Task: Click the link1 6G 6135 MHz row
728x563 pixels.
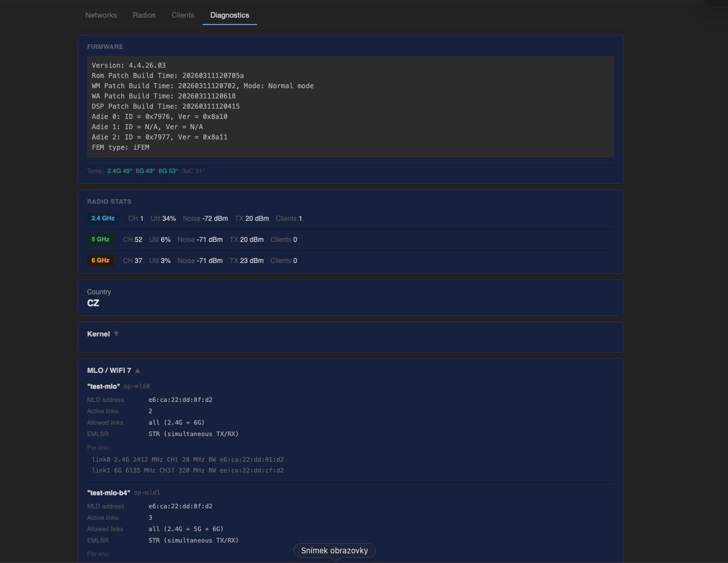Action: click(x=188, y=470)
